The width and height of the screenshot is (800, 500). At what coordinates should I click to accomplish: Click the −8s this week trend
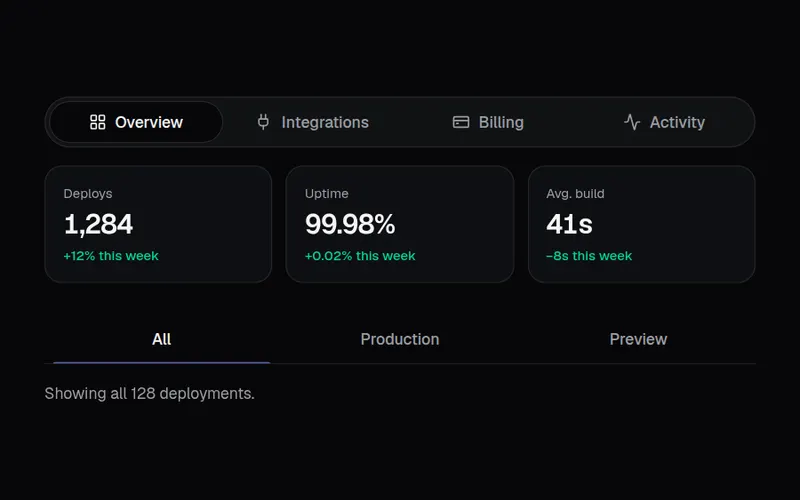[589, 256]
